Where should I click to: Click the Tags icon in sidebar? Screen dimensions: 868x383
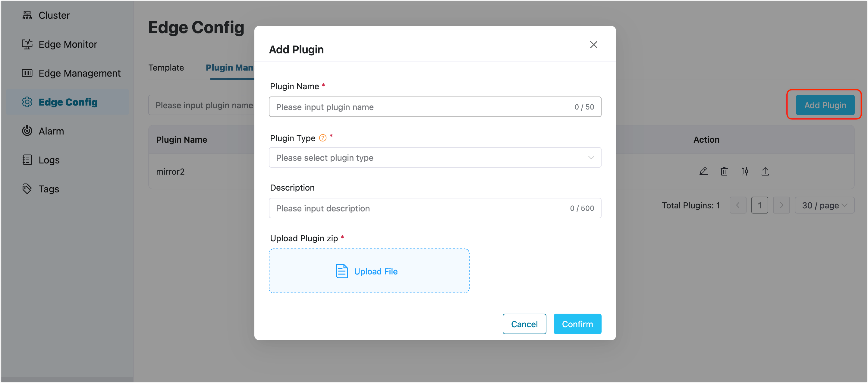tap(27, 189)
